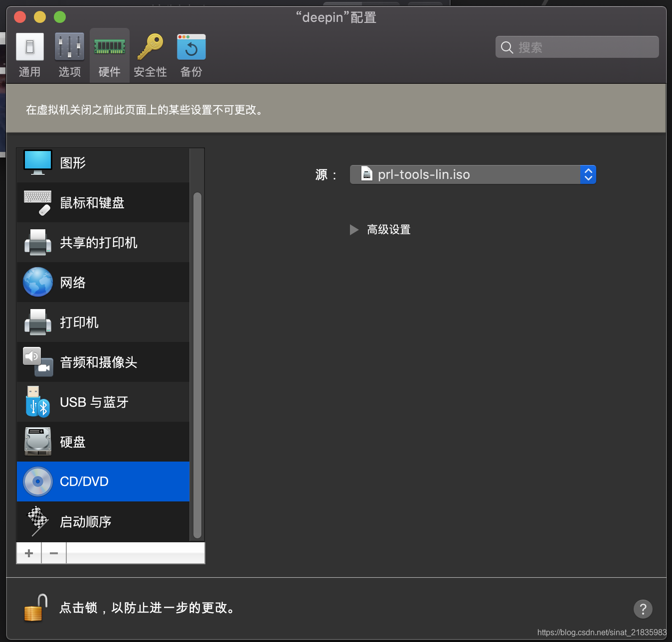Minimize window with the yellow button

click(40, 17)
